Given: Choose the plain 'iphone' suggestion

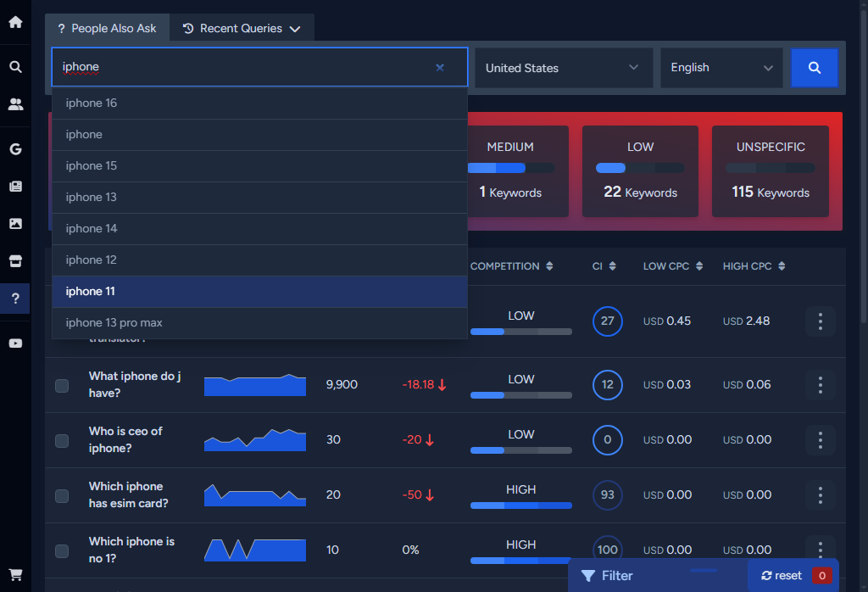Looking at the screenshot, I should pyautogui.click(x=259, y=135).
